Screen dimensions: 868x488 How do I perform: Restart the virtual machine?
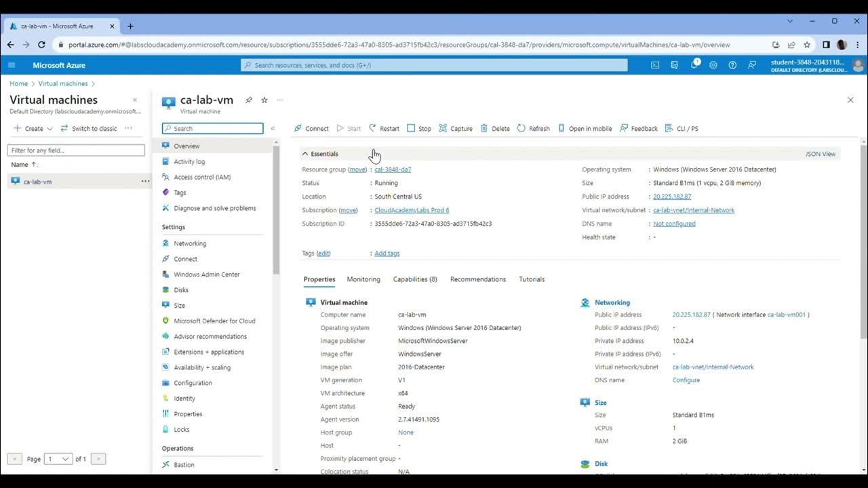[x=384, y=128]
